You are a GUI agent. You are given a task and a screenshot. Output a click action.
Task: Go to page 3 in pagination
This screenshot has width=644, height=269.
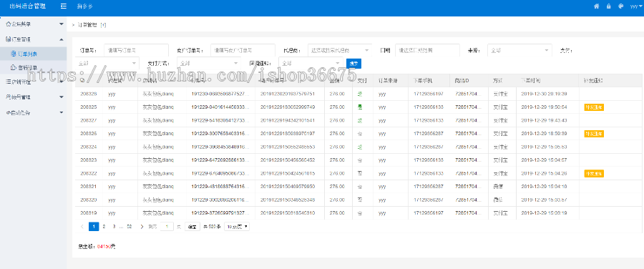[114, 226]
